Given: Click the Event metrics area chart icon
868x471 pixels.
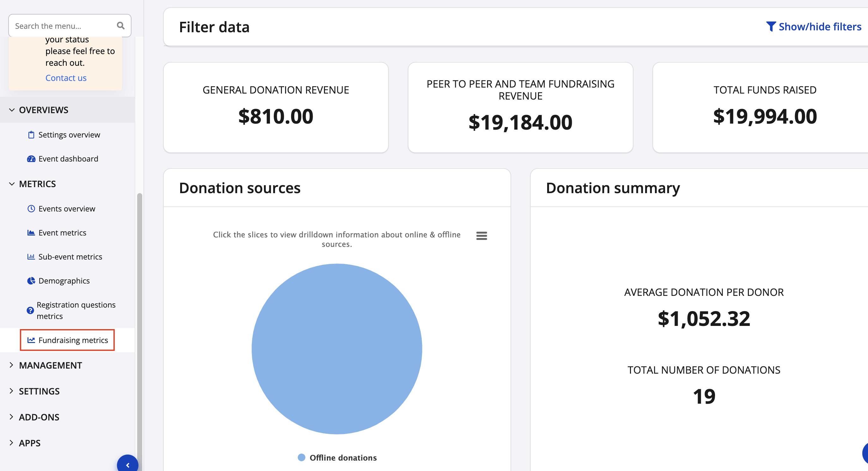Looking at the screenshot, I should click(31, 232).
